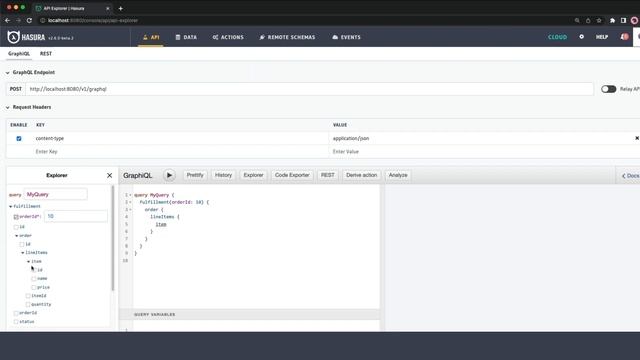Check the order id field
Screen dimensions: 640x360
pos(22,244)
